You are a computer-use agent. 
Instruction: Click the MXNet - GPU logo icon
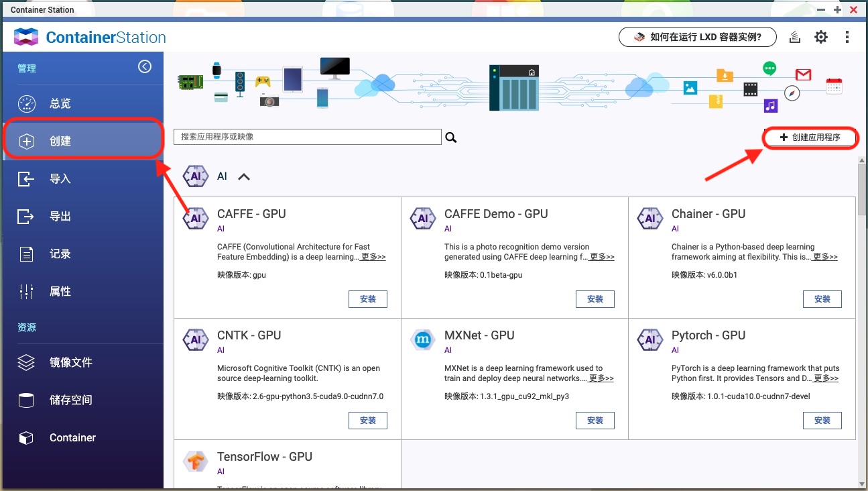pyautogui.click(x=423, y=339)
